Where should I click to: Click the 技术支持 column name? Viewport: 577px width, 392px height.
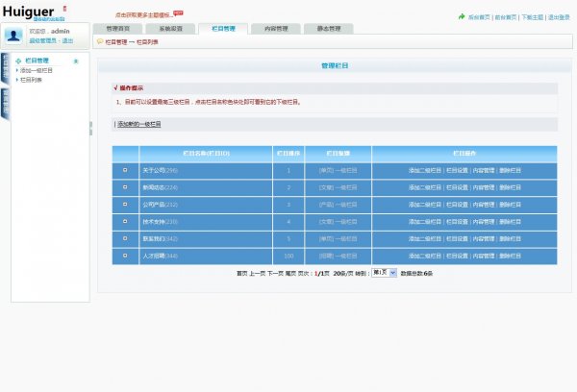pyautogui.click(x=154, y=222)
